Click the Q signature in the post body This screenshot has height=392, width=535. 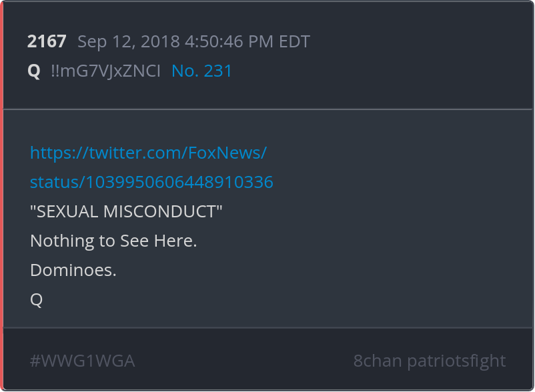[x=36, y=299]
